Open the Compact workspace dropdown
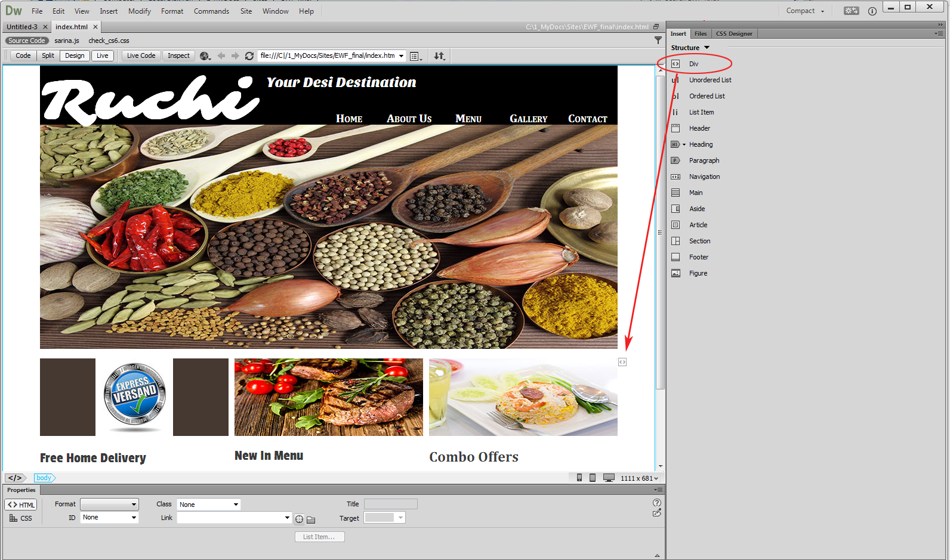 click(805, 11)
